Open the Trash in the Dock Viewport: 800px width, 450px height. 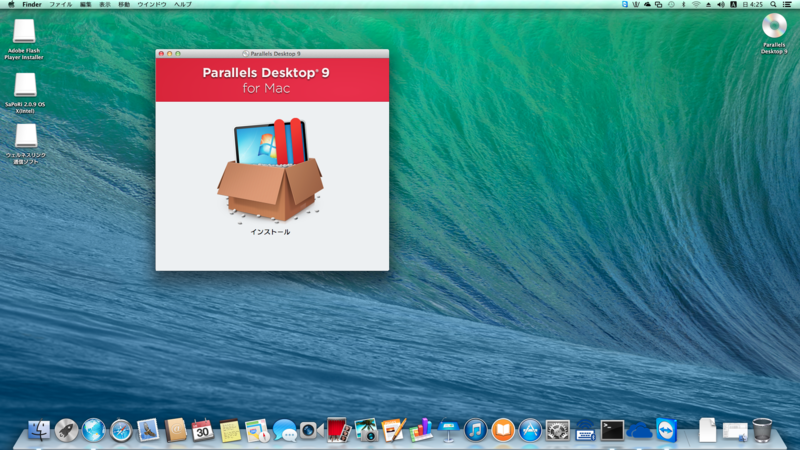(762, 431)
